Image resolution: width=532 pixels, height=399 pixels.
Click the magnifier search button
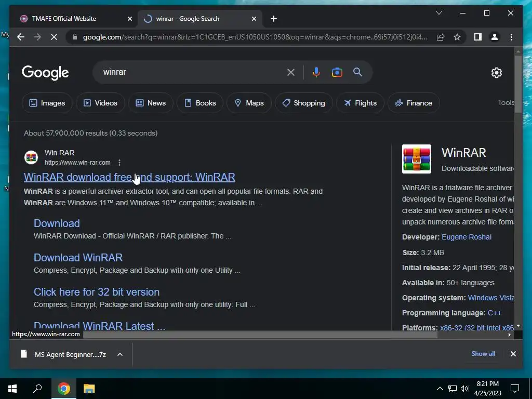pos(357,72)
